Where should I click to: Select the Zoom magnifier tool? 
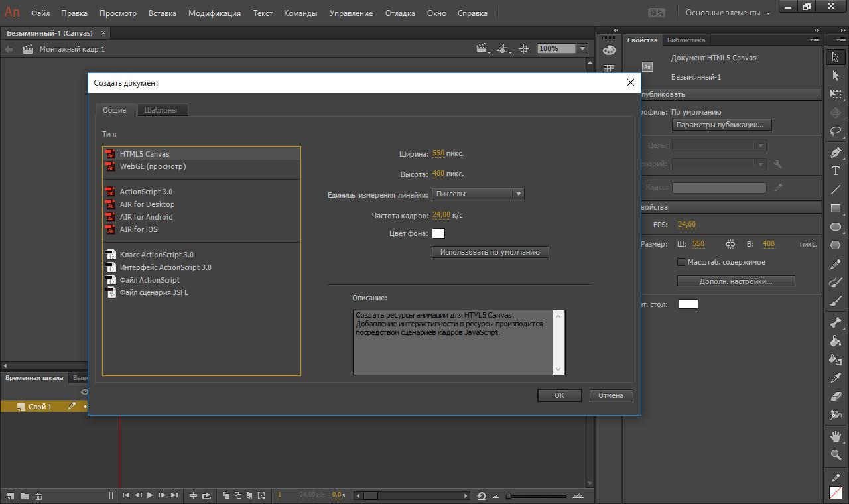[836, 455]
